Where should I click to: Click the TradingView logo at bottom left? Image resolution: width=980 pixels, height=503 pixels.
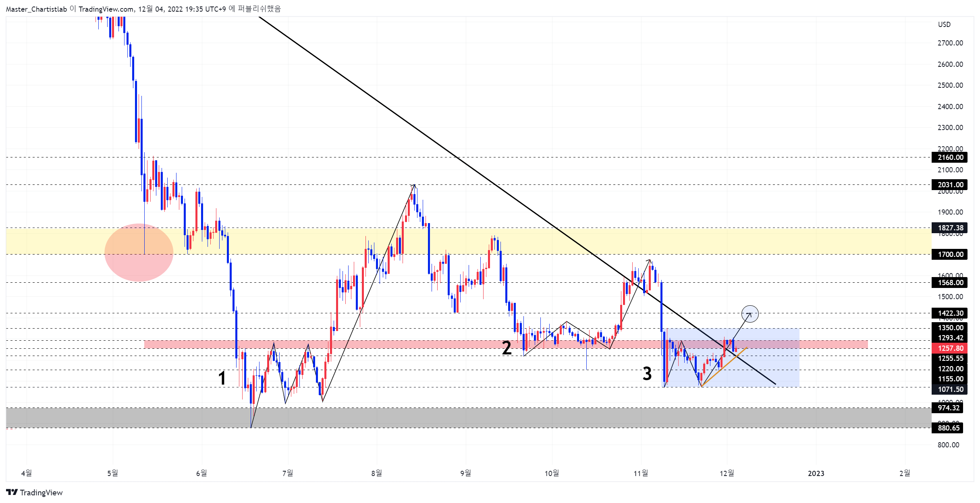point(34,492)
